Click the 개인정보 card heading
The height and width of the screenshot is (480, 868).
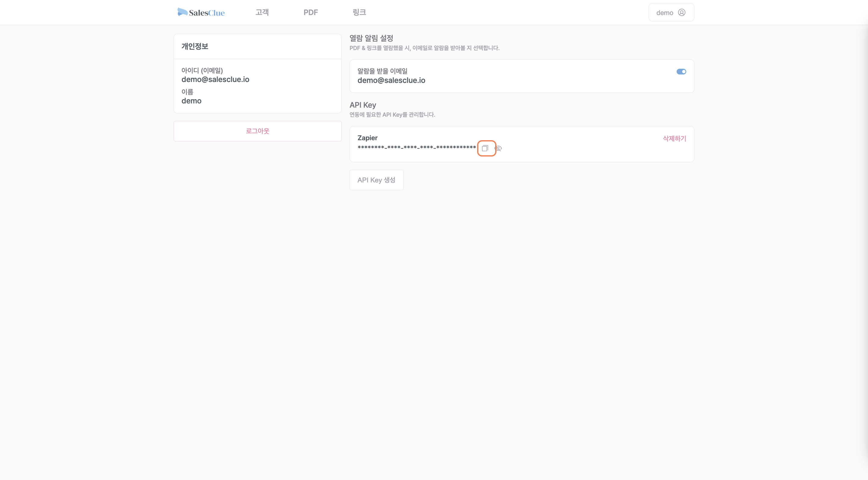[x=195, y=46]
